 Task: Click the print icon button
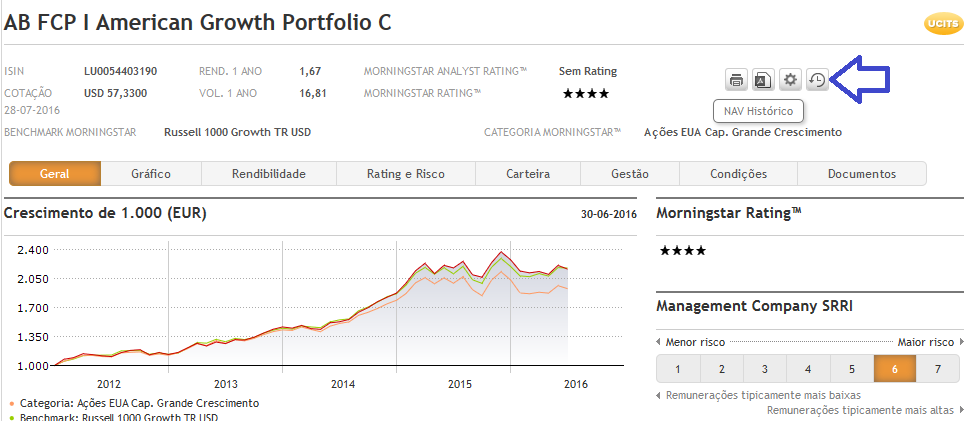(736, 80)
